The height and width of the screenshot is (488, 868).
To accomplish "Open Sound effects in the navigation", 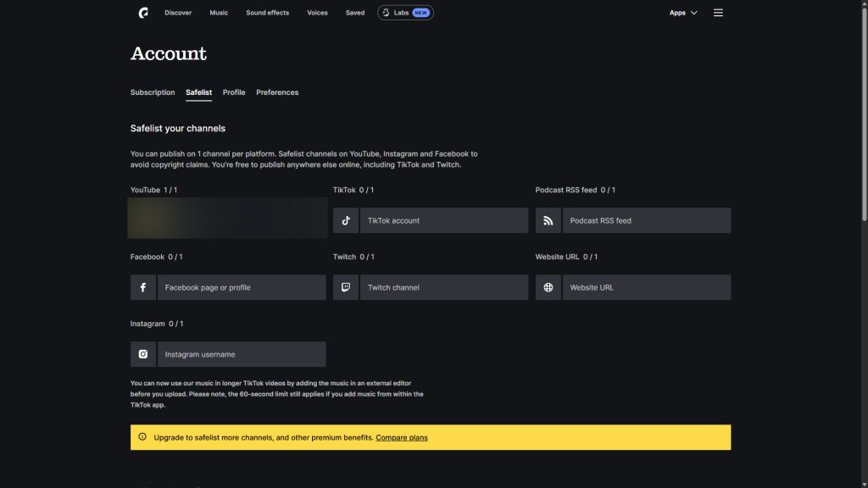I will tap(267, 13).
